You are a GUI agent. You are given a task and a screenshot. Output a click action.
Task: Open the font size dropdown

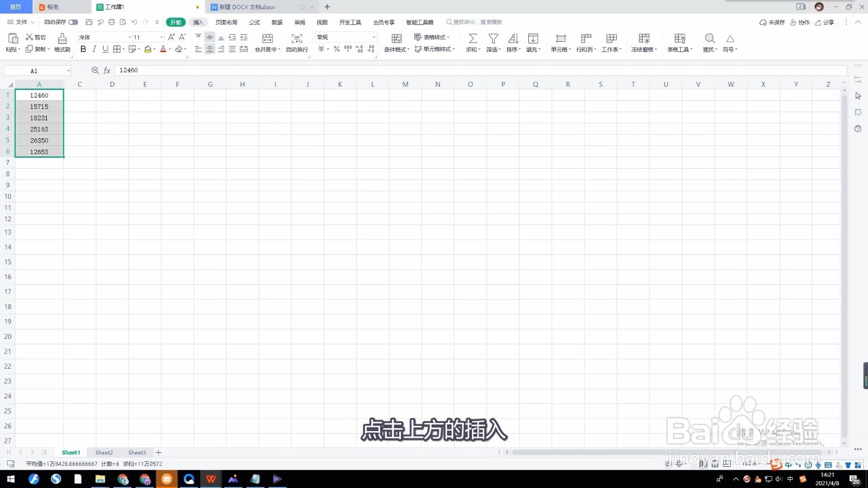161,37
